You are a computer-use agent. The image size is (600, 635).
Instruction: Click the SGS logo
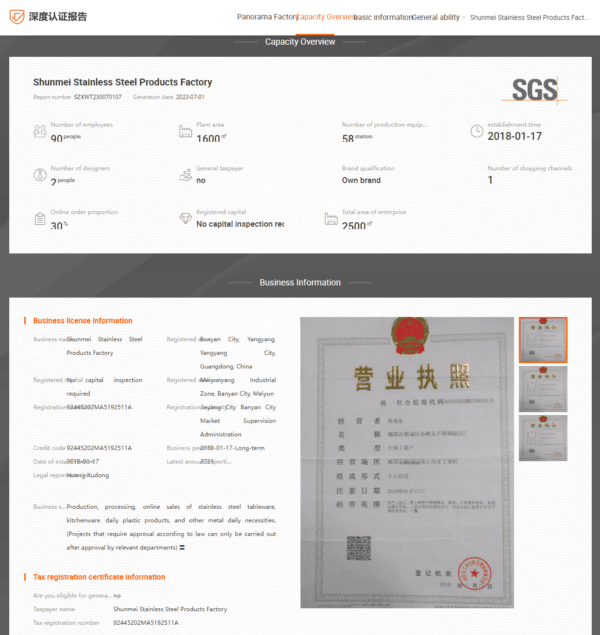[534, 90]
